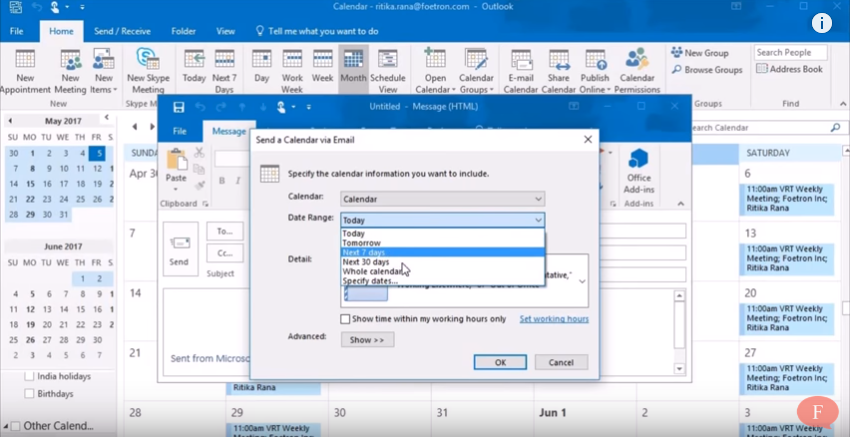Viewport: 850px width, 437px height.
Task: Click the To... button
Action: coord(225,232)
